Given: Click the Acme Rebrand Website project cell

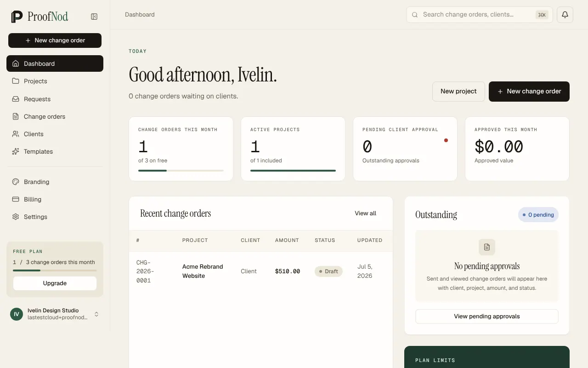Looking at the screenshot, I should pos(203,271).
